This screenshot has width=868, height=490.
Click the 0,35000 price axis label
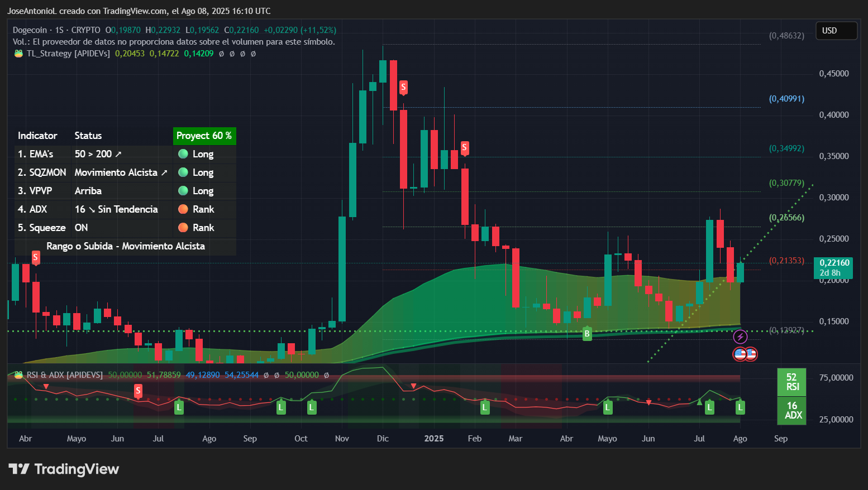pos(834,156)
